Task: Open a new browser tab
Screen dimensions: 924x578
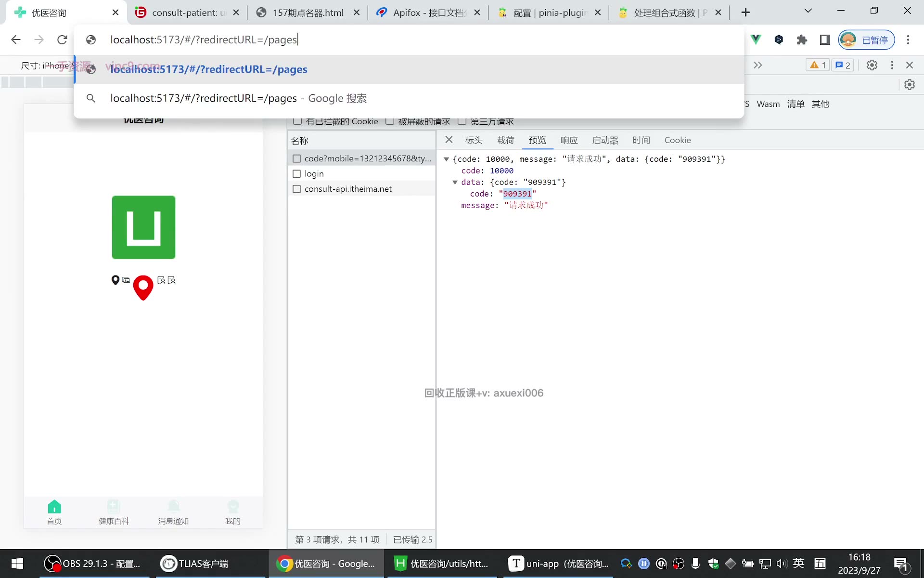Action: (x=746, y=13)
